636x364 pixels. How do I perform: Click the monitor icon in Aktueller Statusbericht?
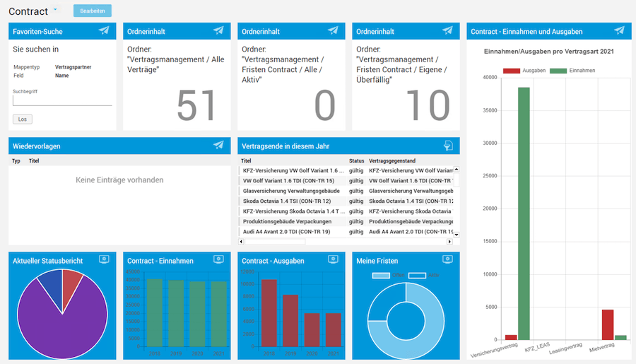104,259
